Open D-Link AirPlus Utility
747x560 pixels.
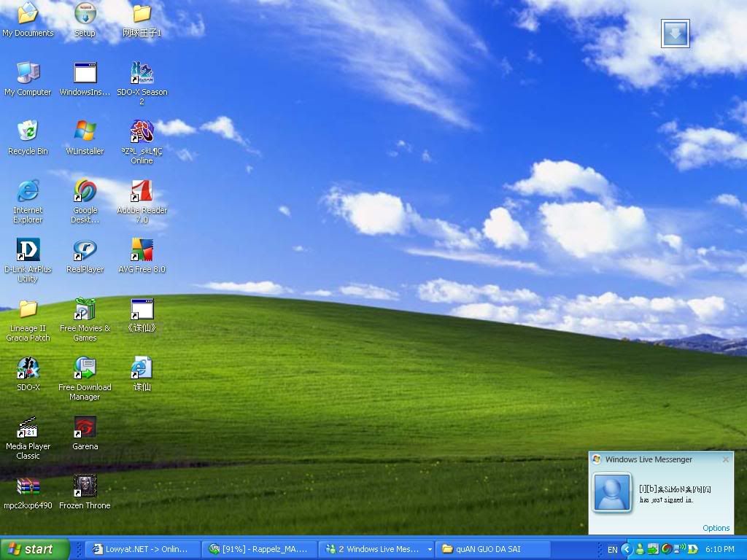[x=28, y=252]
